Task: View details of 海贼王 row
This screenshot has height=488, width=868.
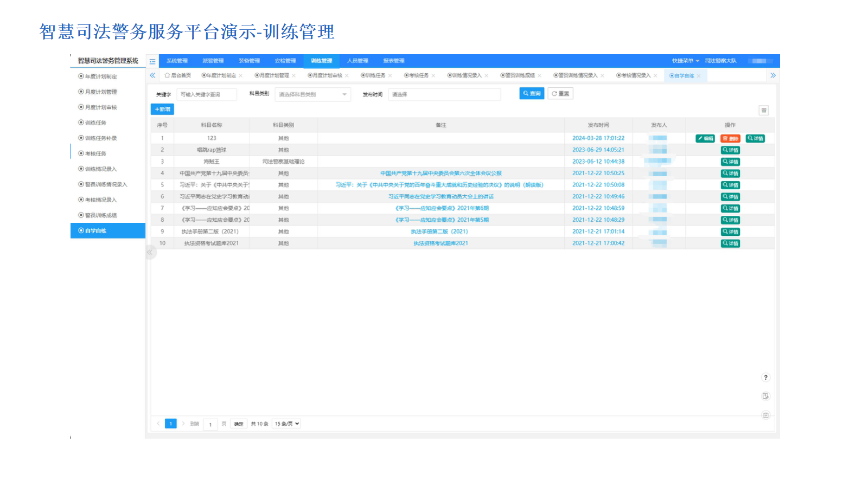Action: pos(730,162)
